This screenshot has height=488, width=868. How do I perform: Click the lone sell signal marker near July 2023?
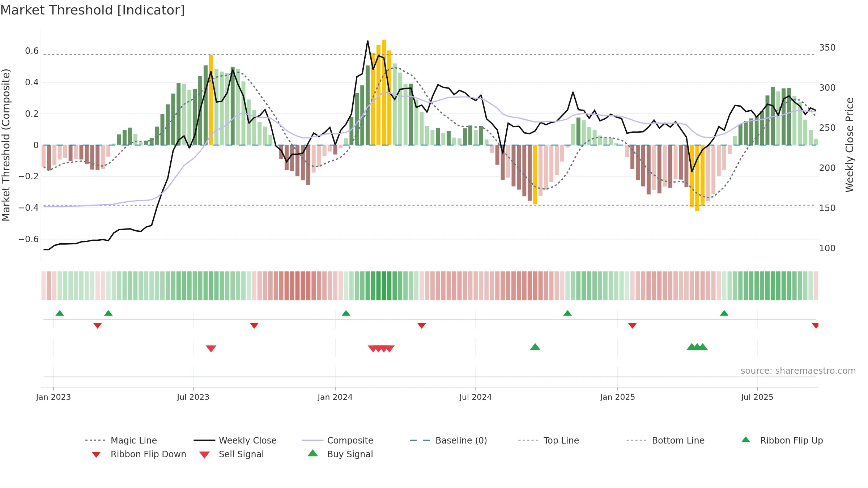(x=211, y=348)
